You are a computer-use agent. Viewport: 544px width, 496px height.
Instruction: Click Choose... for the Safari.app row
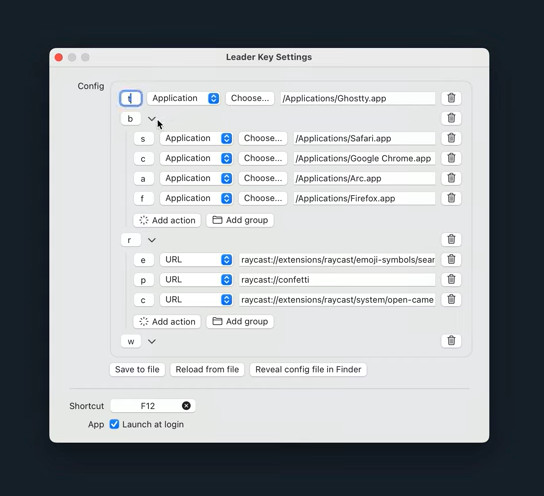click(263, 138)
